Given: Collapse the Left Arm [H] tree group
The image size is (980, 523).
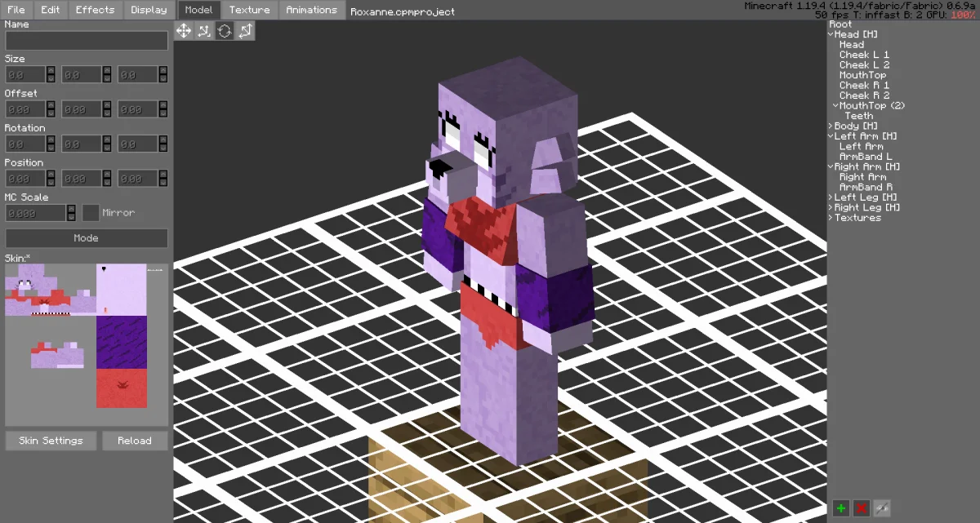Looking at the screenshot, I should 831,136.
